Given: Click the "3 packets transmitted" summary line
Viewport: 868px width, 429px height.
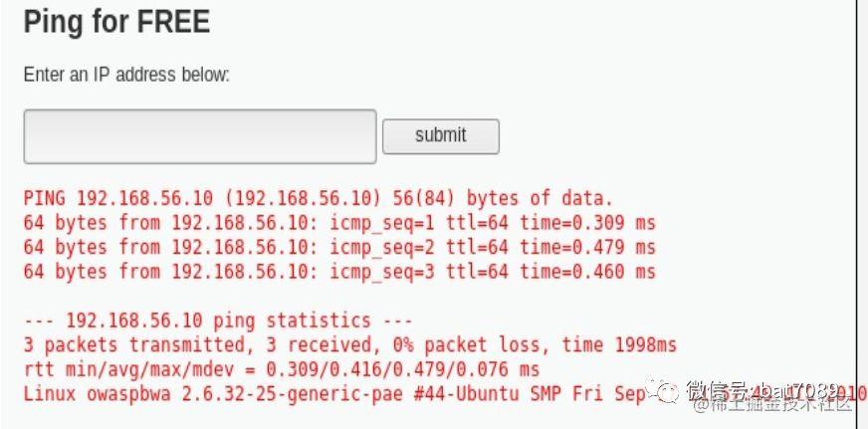Looking at the screenshot, I should (x=349, y=344).
